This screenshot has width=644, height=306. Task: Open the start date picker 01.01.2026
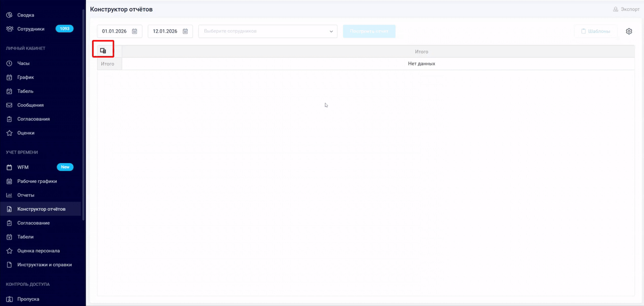coord(115,31)
